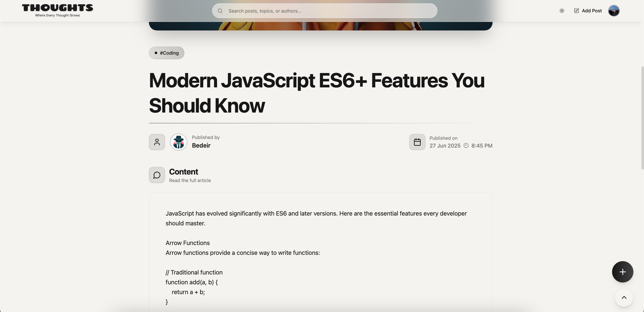The image size is (644, 312).
Task: Open the user profile avatar menu
Action: (614, 11)
